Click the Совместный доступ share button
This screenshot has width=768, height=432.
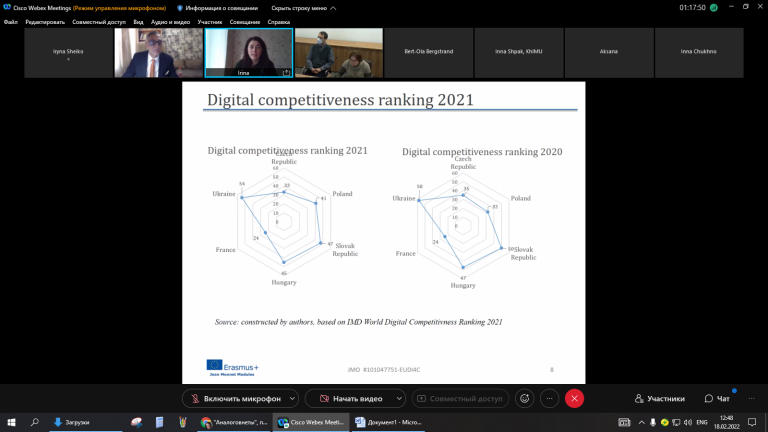(x=460, y=399)
